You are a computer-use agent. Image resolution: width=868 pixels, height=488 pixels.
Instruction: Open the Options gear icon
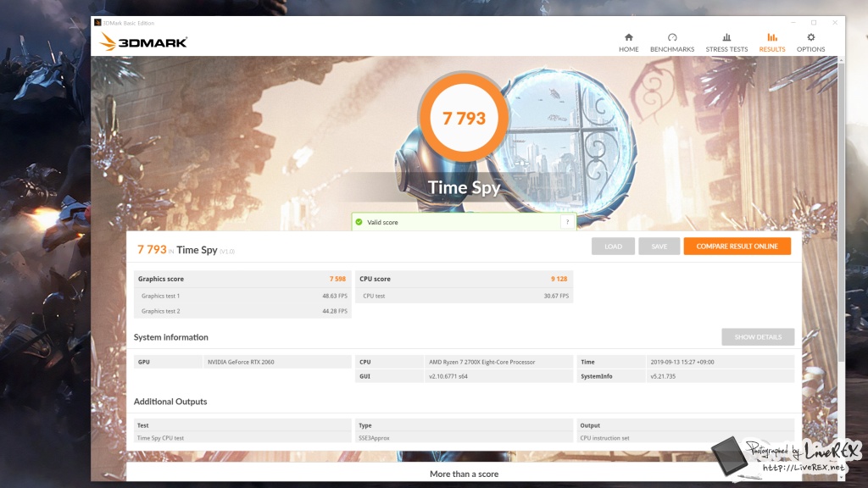click(x=810, y=37)
